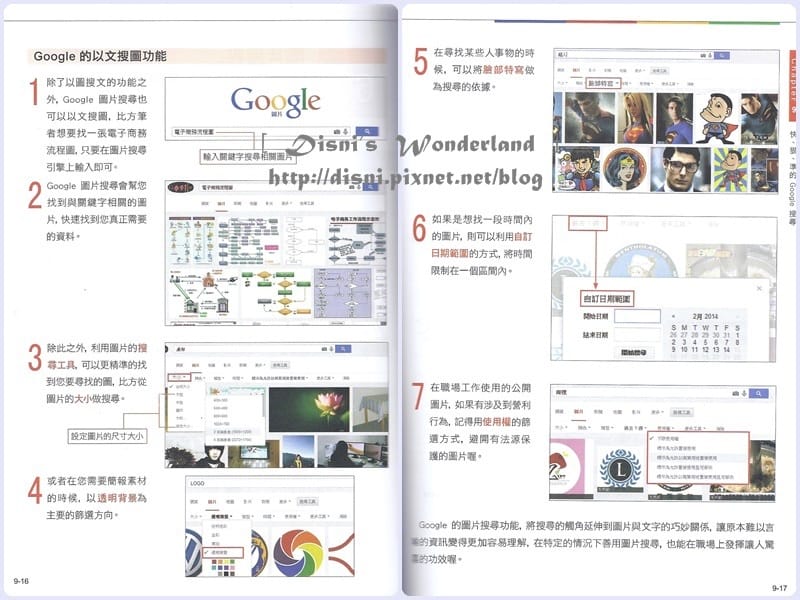The height and width of the screenshot is (600, 800).
Task: Open the green-and-yellow diamond flowchart thumbnail
Action: [276, 293]
